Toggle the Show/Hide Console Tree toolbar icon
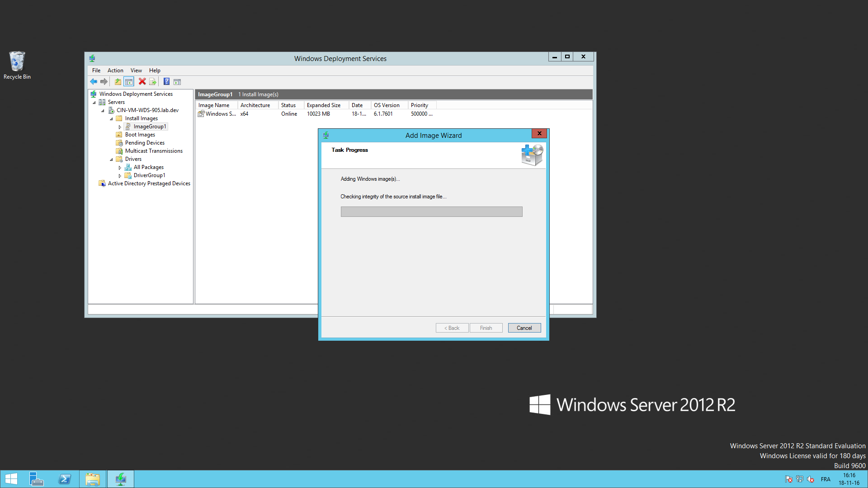This screenshot has width=868, height=488. 129,82
